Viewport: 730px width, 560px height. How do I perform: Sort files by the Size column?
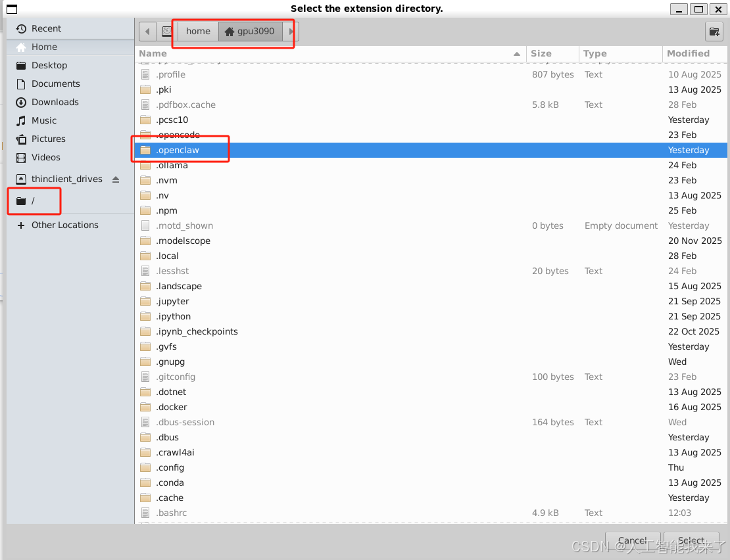point(552,53)
